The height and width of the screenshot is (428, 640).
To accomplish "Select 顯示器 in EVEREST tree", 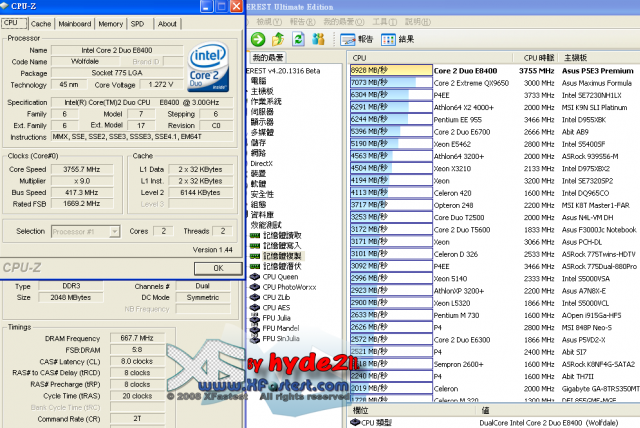I will pos(262,122).
